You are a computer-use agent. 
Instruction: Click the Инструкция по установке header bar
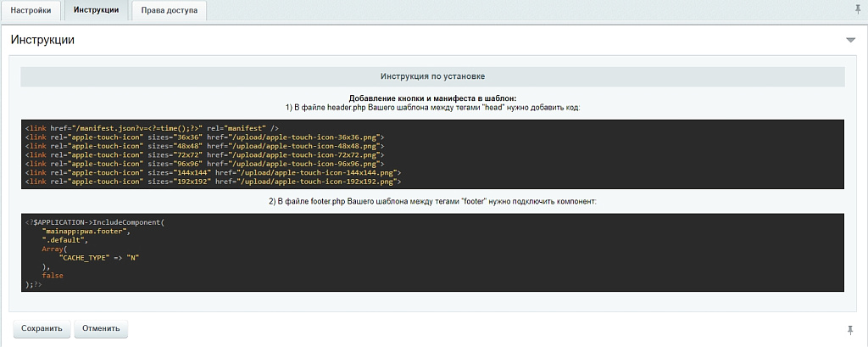click(x=432, y=76)
